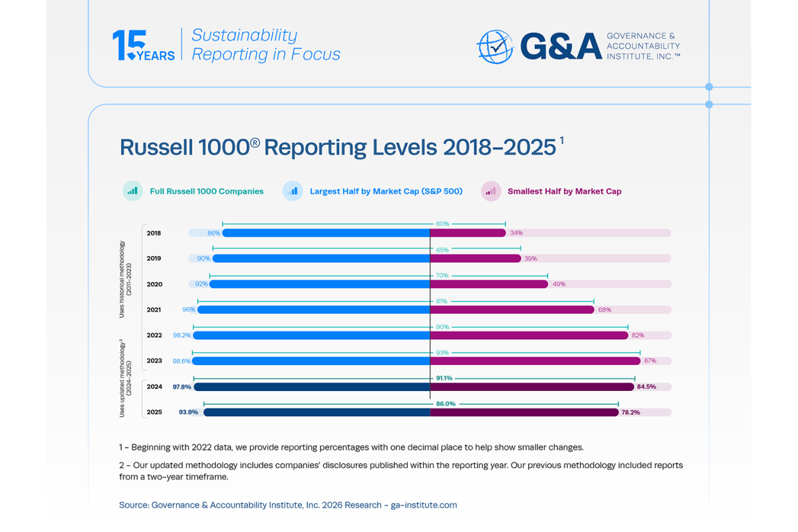Screen dimensions: 798x532
Task: Click the 68% value for 2021
Action: pos(604,310)
